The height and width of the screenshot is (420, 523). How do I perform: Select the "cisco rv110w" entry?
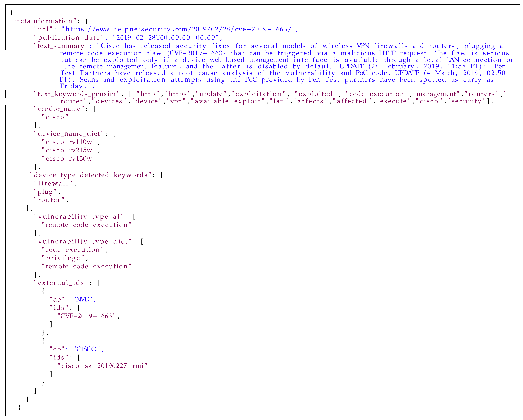point(69,142)
